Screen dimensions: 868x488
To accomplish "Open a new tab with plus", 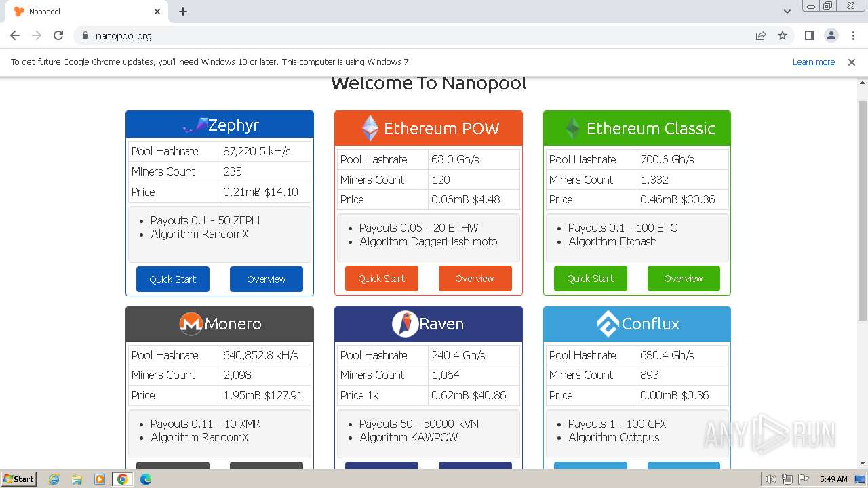I will coord(183,12).
